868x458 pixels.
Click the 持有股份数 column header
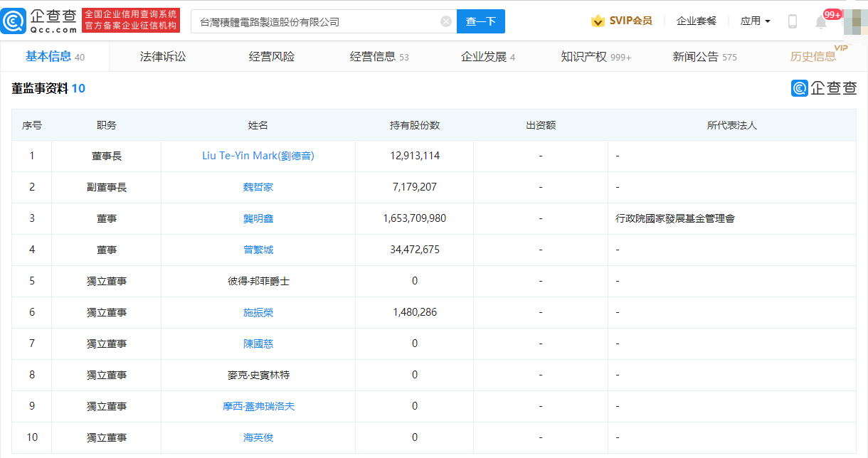point(415,125)
